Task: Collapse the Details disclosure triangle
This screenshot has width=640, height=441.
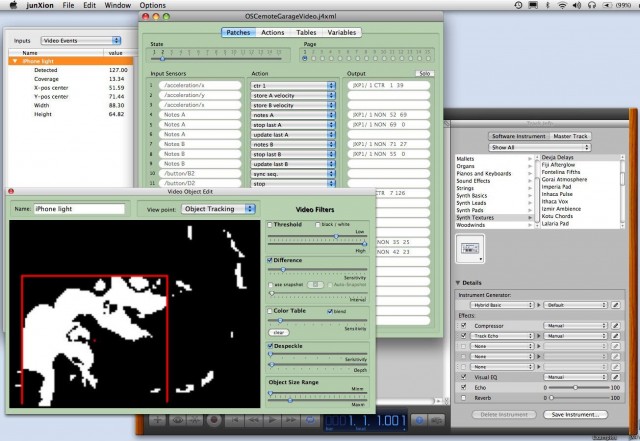Action: tap(458, 283)
